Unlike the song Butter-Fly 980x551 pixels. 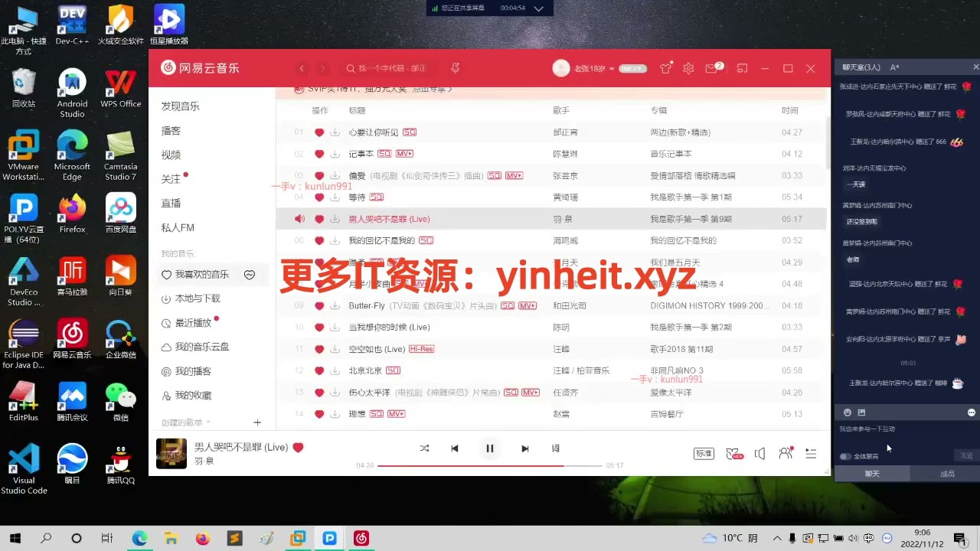point(319,305)
